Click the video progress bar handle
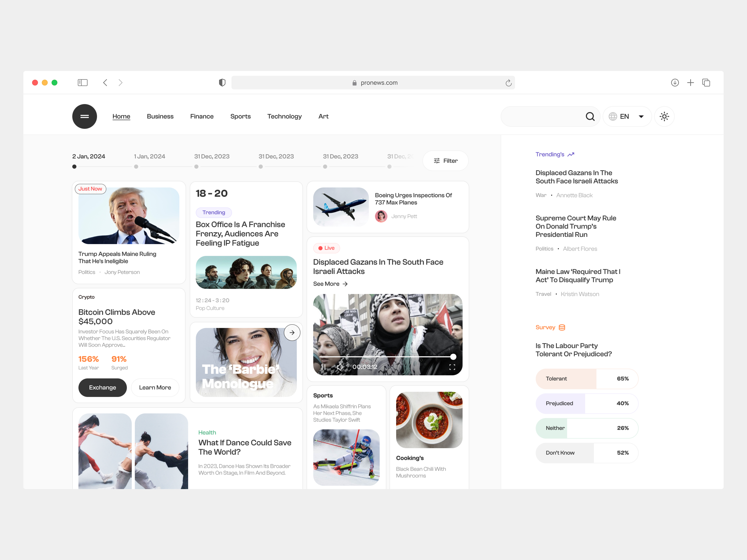 453,357
